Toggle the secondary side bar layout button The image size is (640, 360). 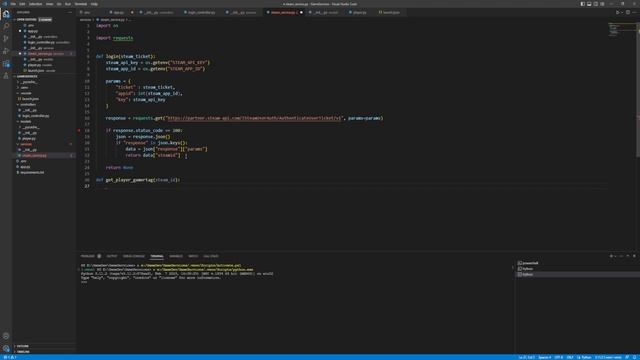(x=596, y=4)
